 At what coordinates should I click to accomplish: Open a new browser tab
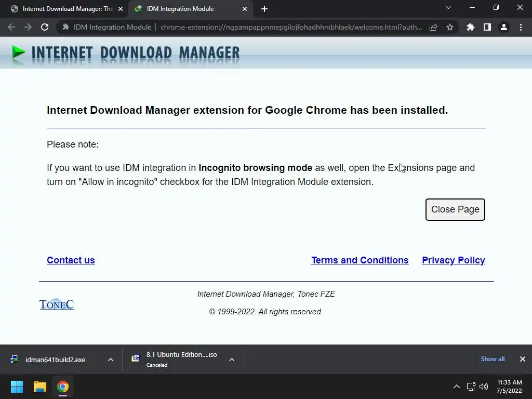coord(264,9)
